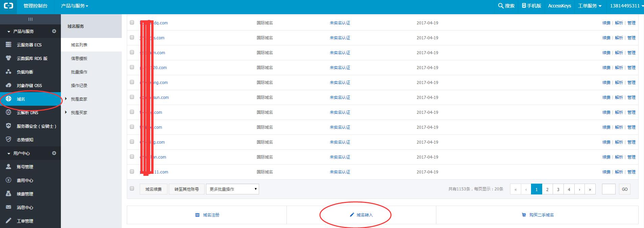This screenshot has height=228, width=644.
Task: Open the sun.com domain link
Action: [x=154, y=97]
